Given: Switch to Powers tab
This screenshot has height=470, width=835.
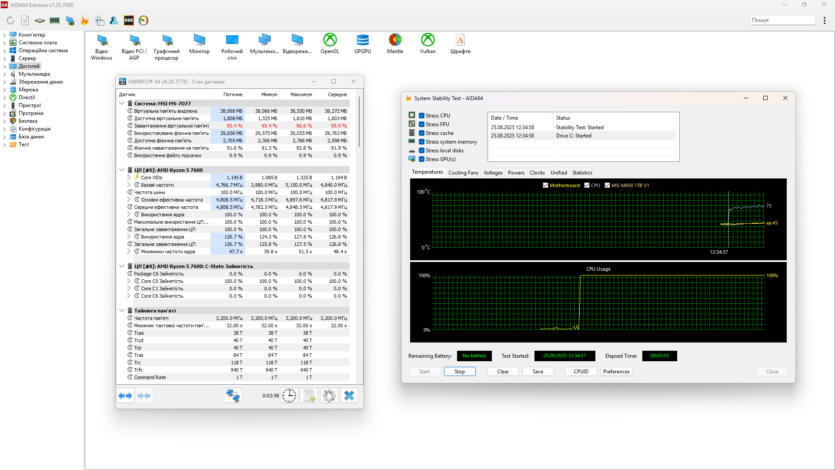Looking at the screenshot, I should [516, 172].
